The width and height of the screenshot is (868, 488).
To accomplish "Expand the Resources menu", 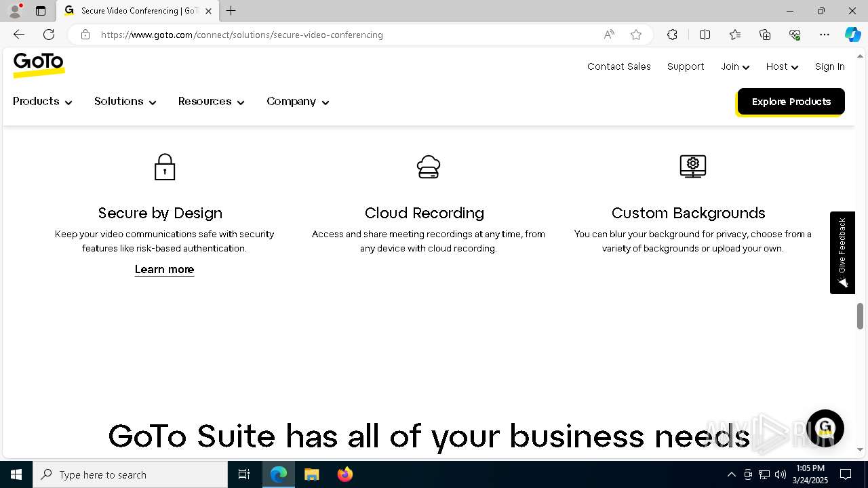I will tap(212, 102).
